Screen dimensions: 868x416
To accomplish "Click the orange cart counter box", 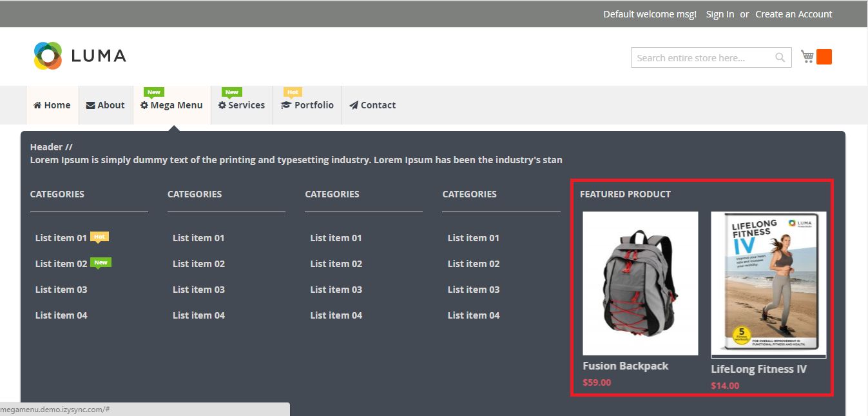I will point(824,57).
